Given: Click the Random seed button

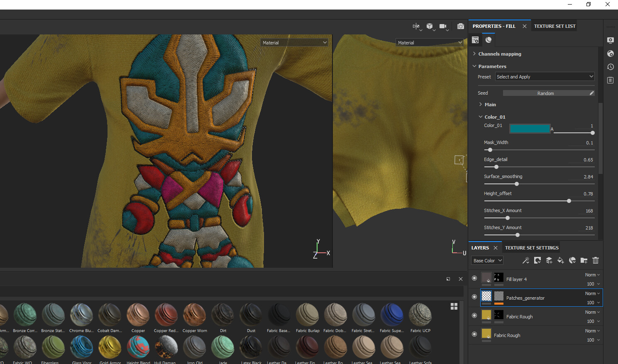Looking at the screenshot, I should 545,93.
